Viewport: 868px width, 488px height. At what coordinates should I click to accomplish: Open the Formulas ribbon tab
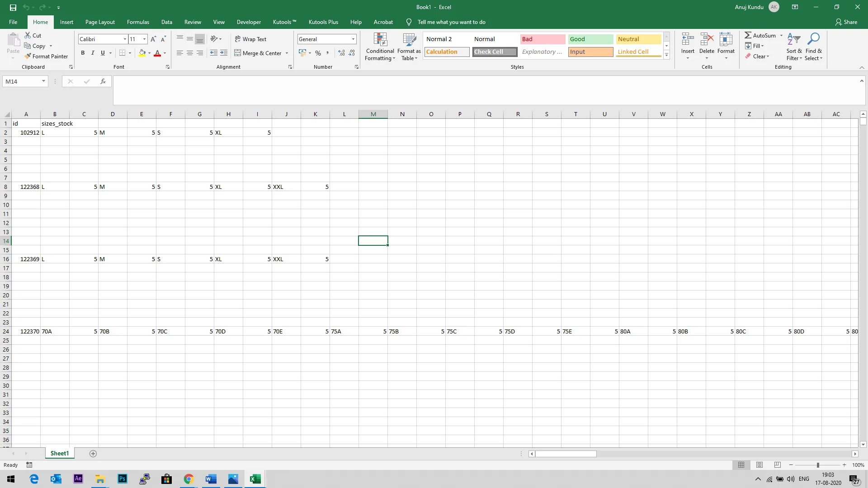pos(138,22)
